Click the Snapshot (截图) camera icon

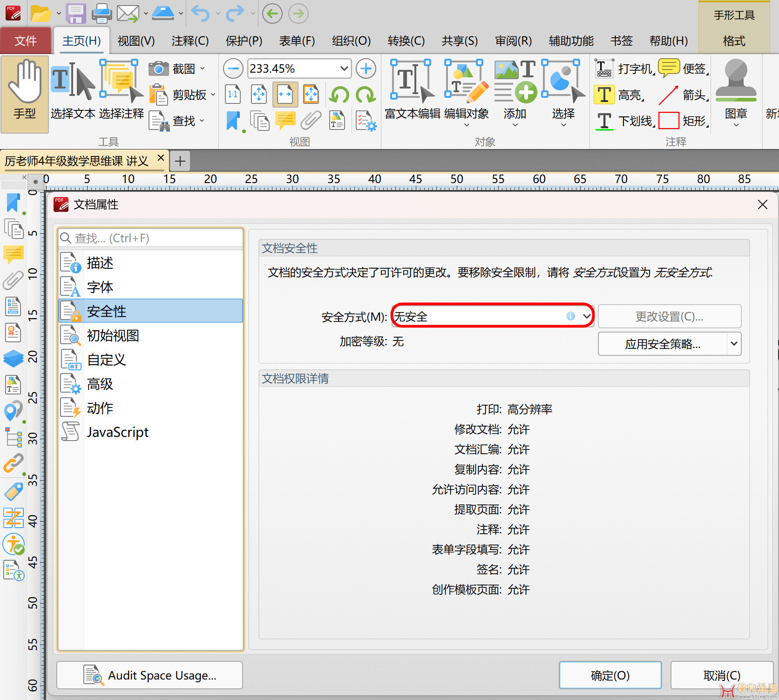pos(158,69)
